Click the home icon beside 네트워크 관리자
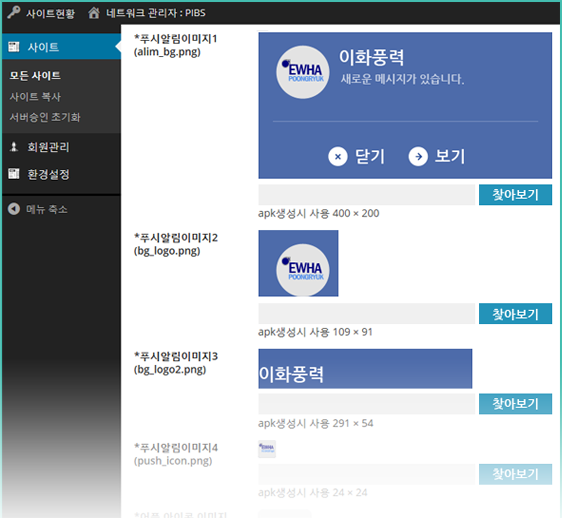 click(94, 13)
